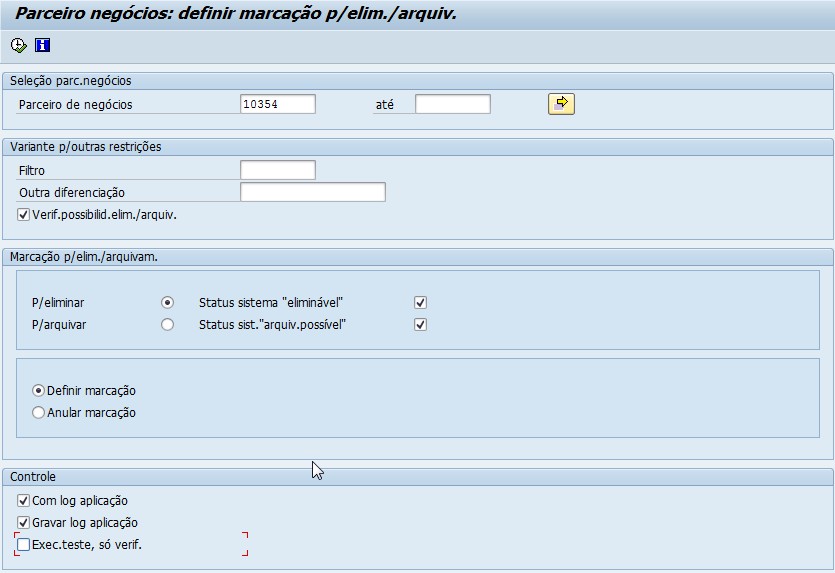This screenshot has height=573, width=835.
Task: Open multiple selection arrow button
Action: (561, 104)
